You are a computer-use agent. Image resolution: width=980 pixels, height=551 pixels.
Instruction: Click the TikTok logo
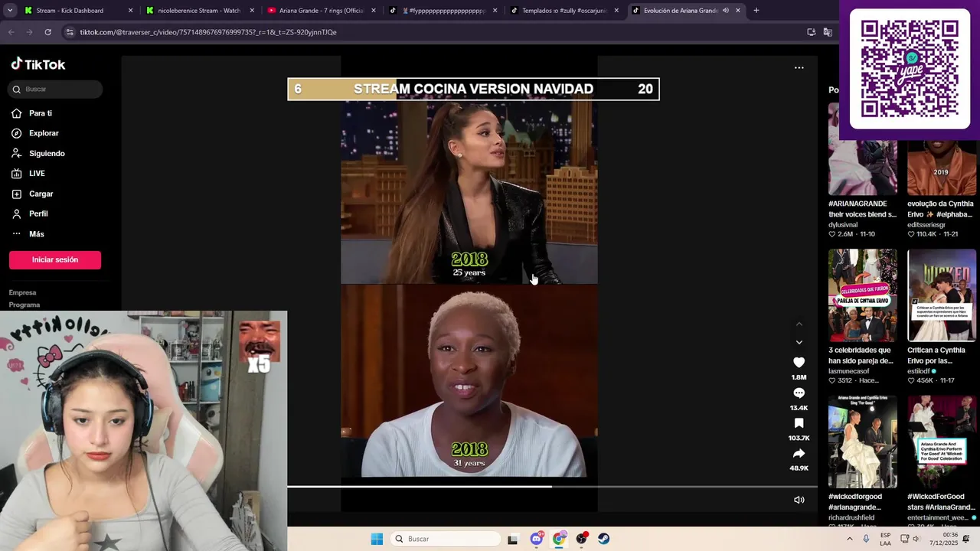[38, 64]
